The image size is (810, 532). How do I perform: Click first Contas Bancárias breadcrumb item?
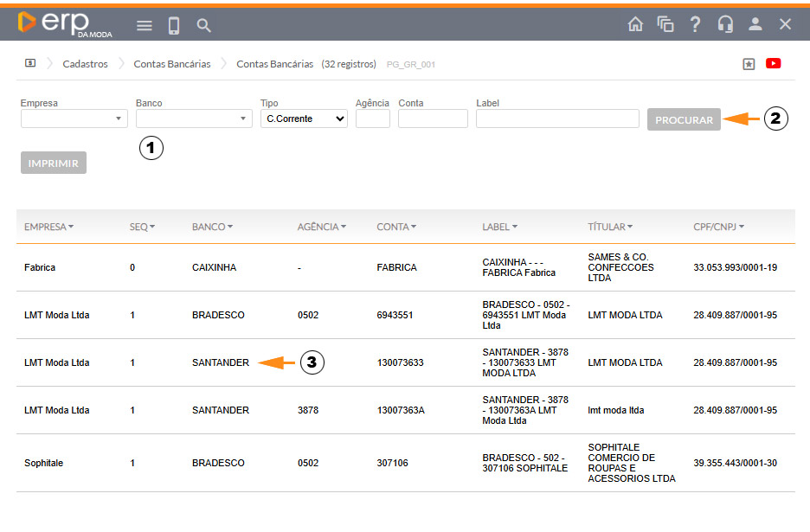pyautogui.click(x=171, y=64)
